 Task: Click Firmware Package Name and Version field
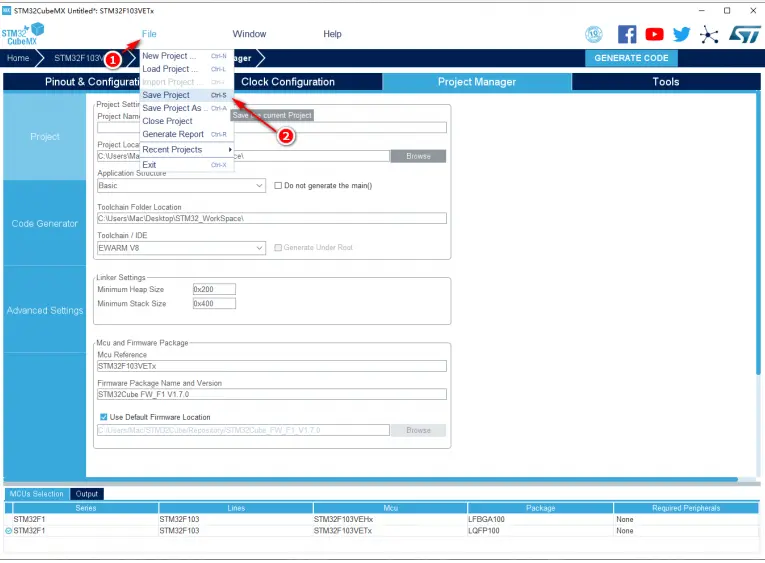[x=272, y=394]
